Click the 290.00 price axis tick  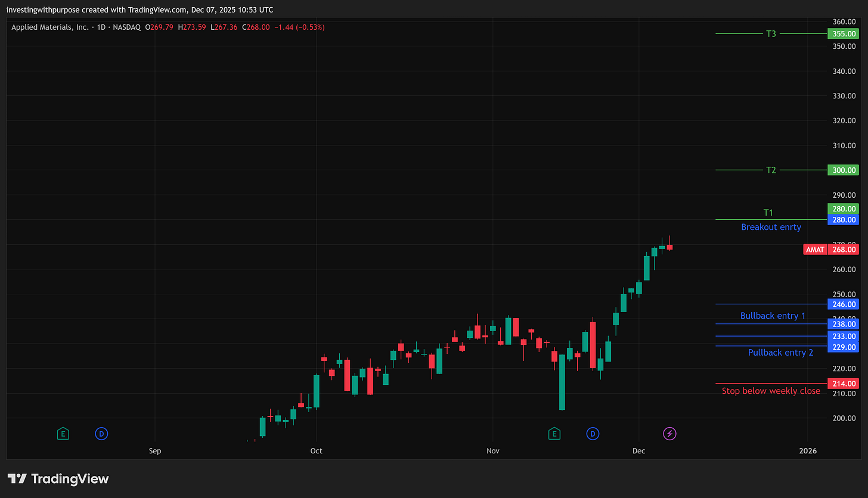click(x=845, y=195)
